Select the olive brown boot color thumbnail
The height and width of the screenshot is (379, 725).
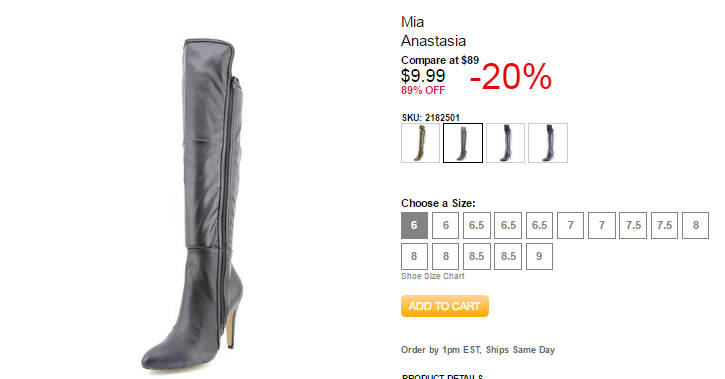(420, 143)
